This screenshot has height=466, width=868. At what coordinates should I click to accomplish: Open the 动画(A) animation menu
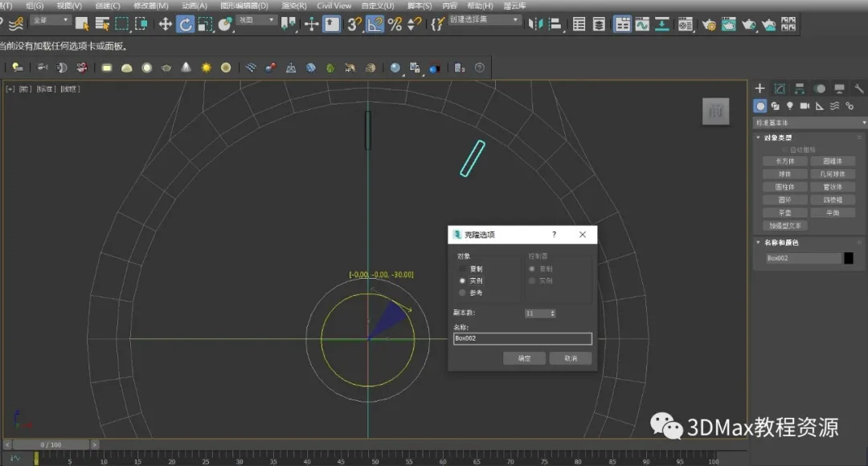click(x=194, y=6)
